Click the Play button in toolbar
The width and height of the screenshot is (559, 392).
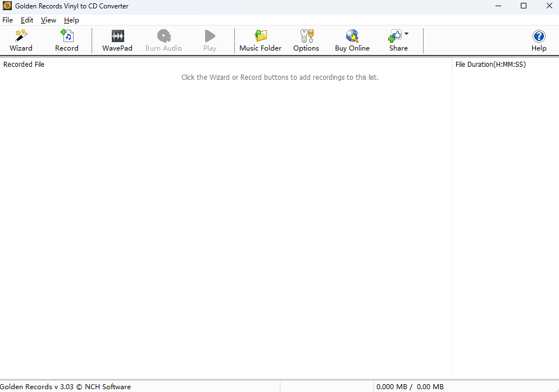(210, 40)
